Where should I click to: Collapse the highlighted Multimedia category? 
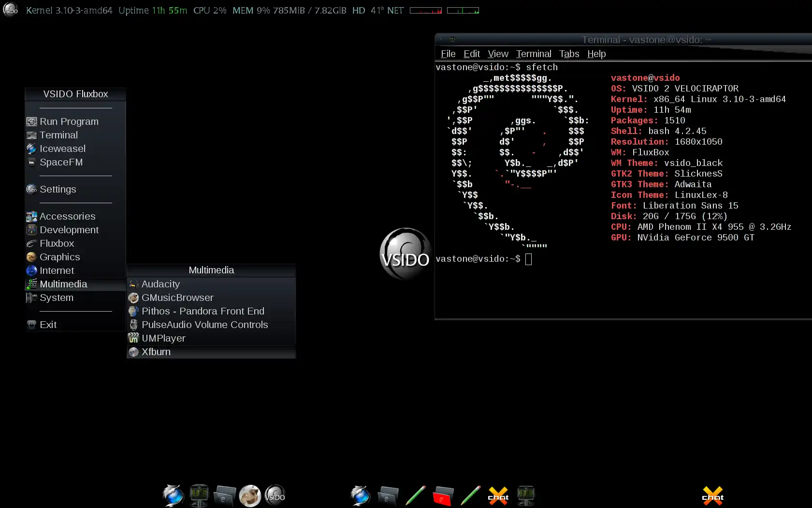tap(75, 284)
